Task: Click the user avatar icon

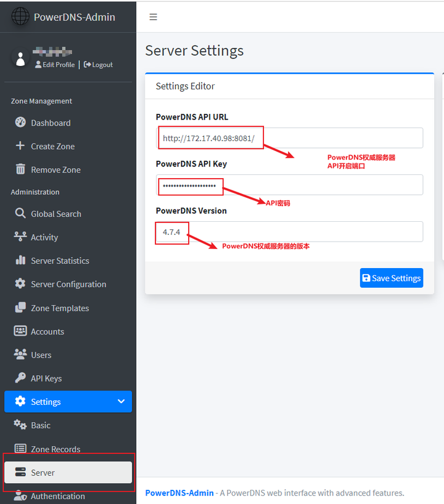Action: tap(20, 59)
